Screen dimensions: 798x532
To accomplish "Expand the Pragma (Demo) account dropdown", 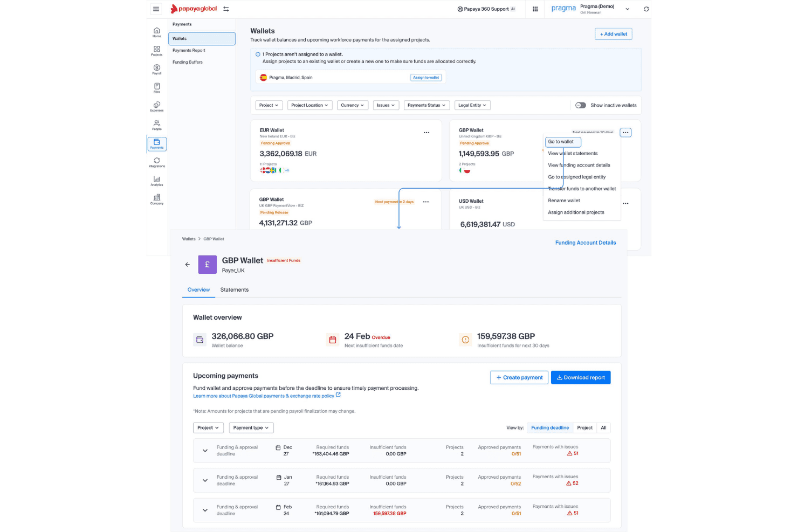I will [x=627, y=9].
